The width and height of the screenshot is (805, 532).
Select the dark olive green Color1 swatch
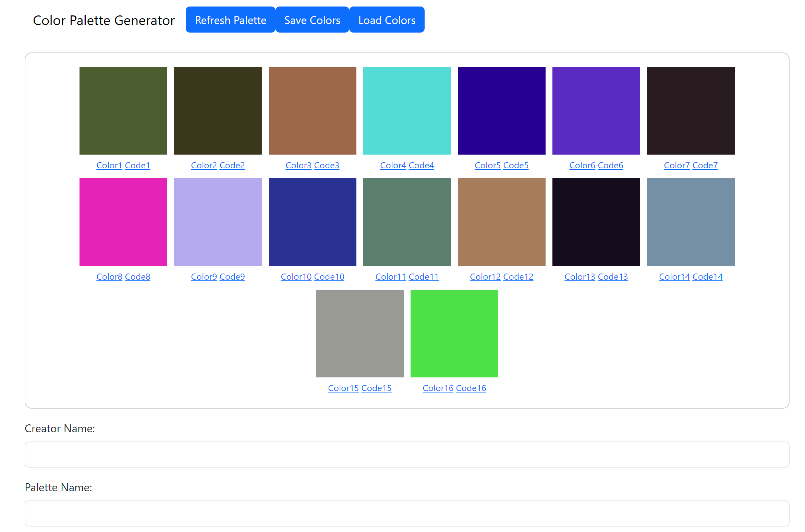123,111
